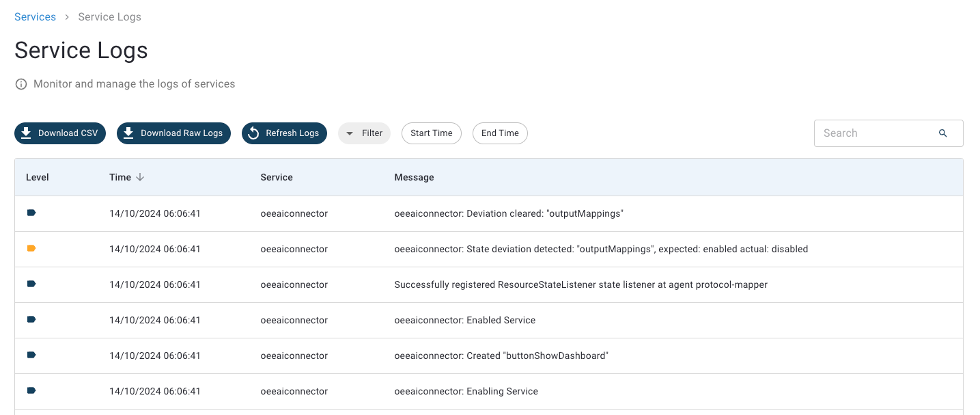Sort by the Service column header
The width and height of the screenshot is (980, 415).
point(277,177)
